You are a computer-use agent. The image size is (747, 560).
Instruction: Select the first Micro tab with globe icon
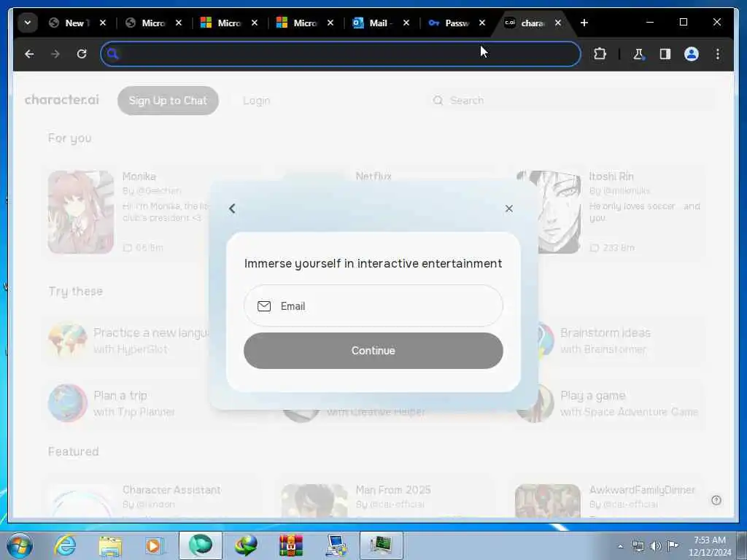(x=152, y=23)
